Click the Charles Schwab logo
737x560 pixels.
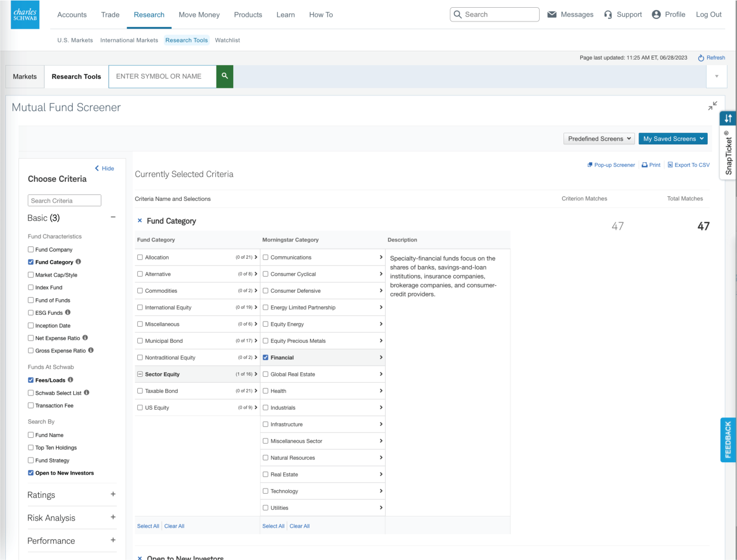25,15
